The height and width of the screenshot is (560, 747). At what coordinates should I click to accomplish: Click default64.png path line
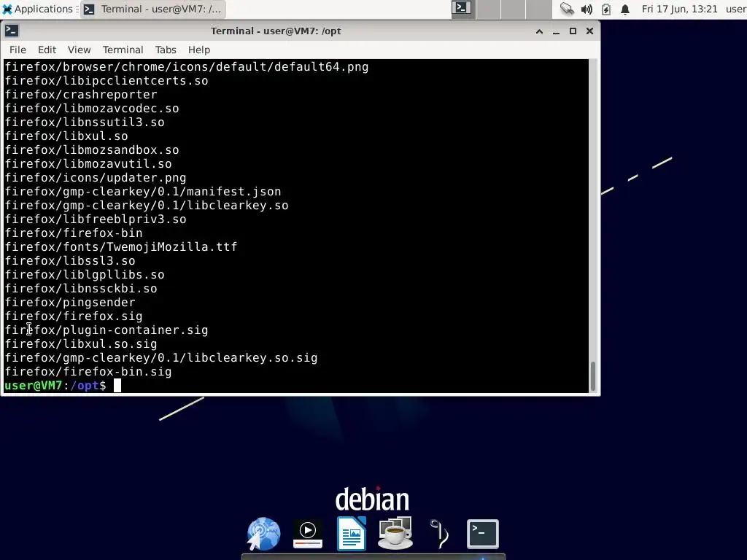[187, 67]
